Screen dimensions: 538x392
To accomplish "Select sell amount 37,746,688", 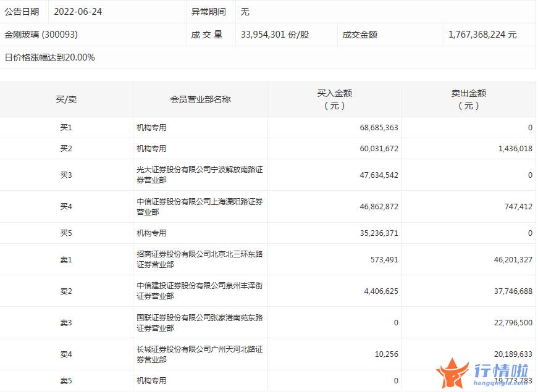I will coord(513,291).
